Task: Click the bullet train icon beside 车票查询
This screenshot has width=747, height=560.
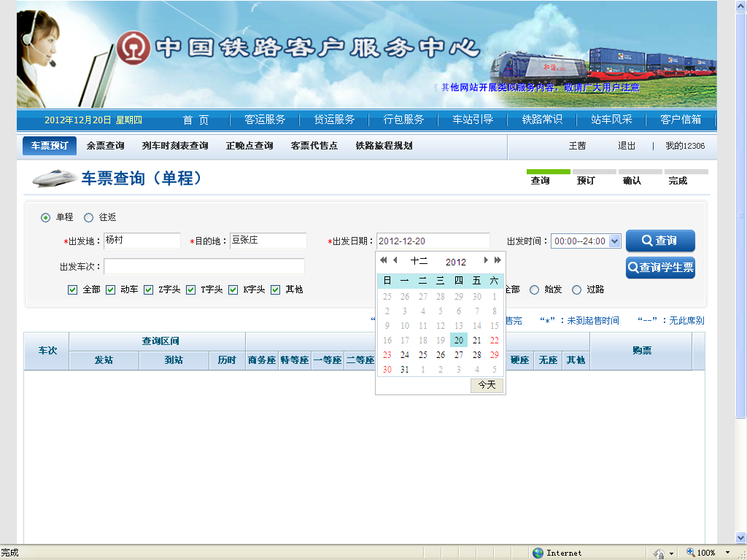Action: pos(55,179)
